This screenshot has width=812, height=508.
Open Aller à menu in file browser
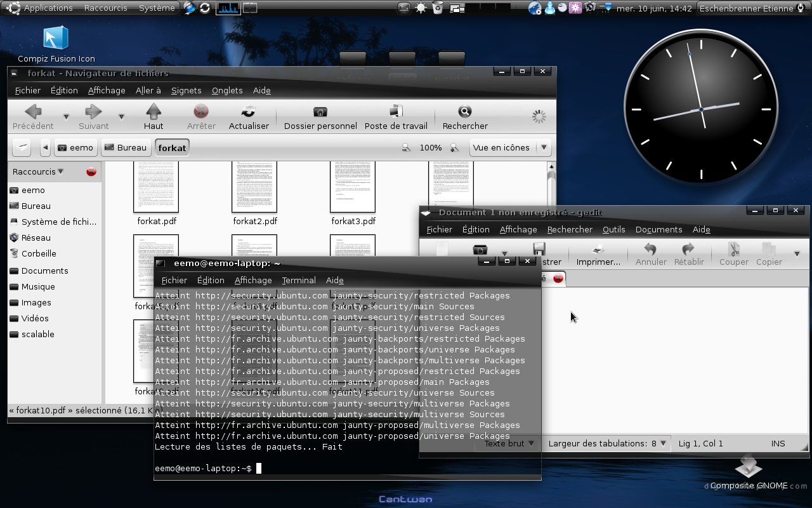coord(148,90)
